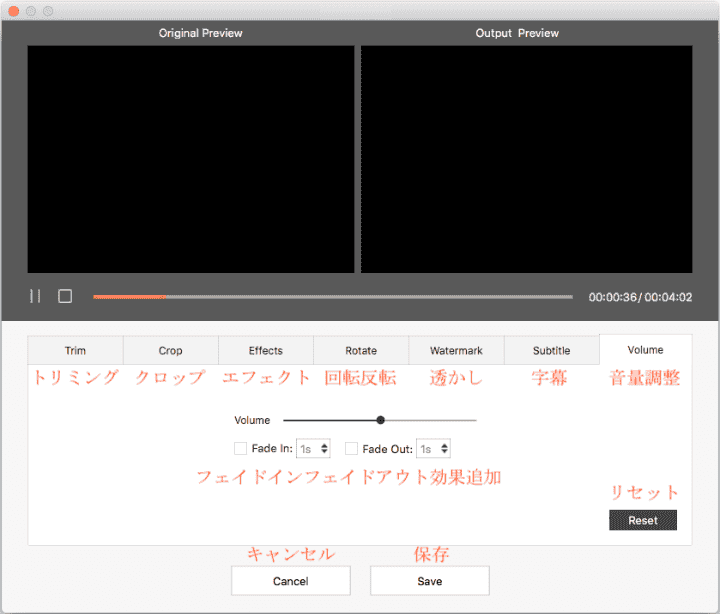Go to the Rotate tab

pyautogui.click(x=361, y=350)
